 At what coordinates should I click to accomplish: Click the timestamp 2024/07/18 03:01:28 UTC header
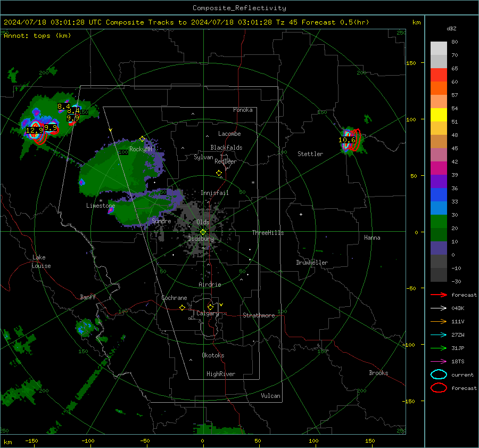[53, 22]
